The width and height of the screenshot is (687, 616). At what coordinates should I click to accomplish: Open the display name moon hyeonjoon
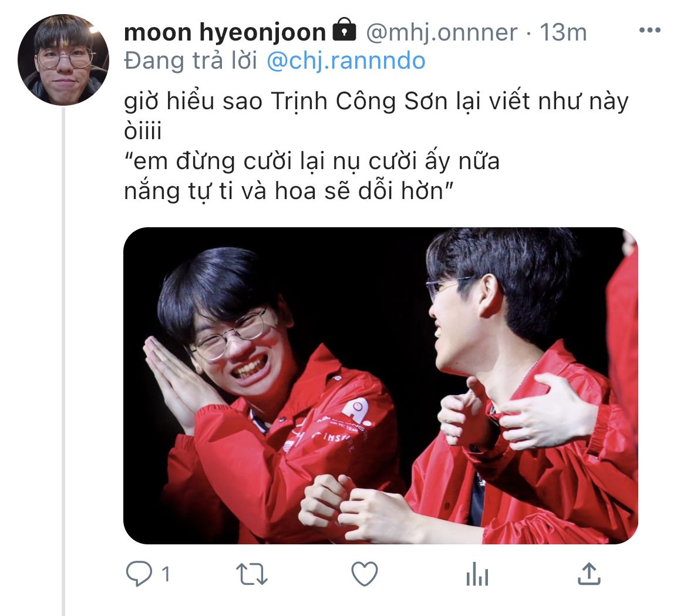(225, 32)
